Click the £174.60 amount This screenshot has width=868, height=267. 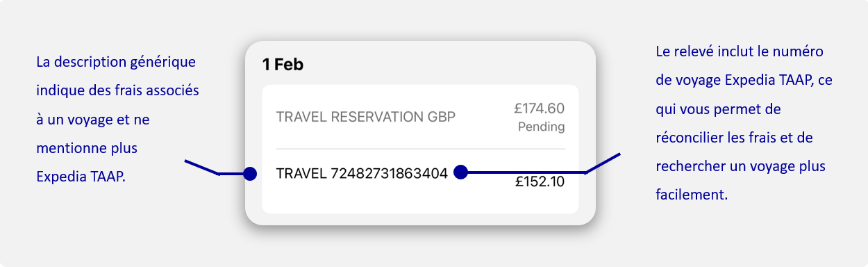click(539, 108)
